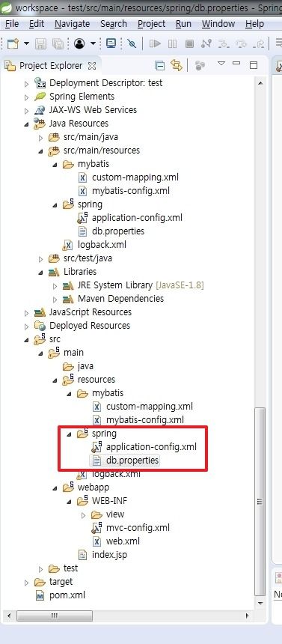This screenshot has height=644, width=282.
Task: Click the Step Return debug icon
Action: tap(259, 43)
